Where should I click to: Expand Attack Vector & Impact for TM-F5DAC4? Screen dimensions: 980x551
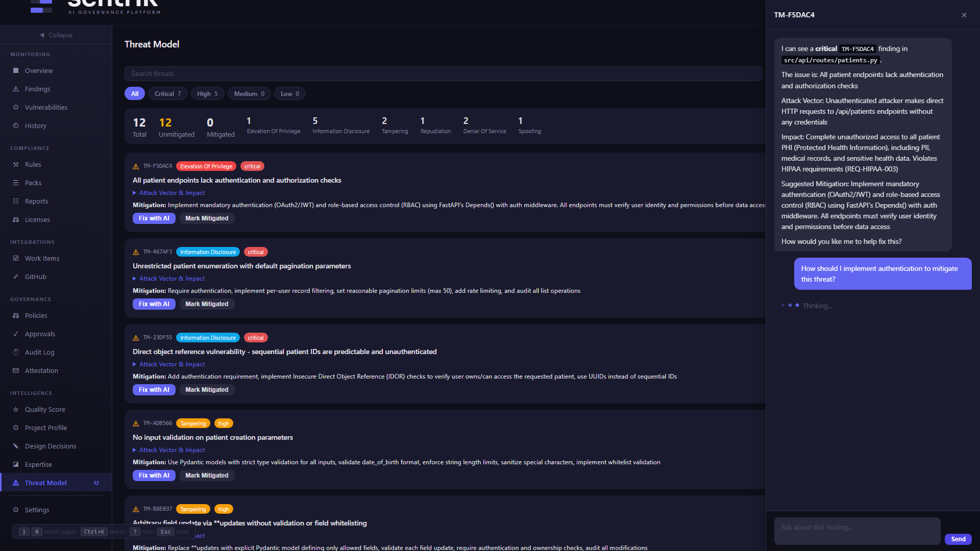(171, 192)
